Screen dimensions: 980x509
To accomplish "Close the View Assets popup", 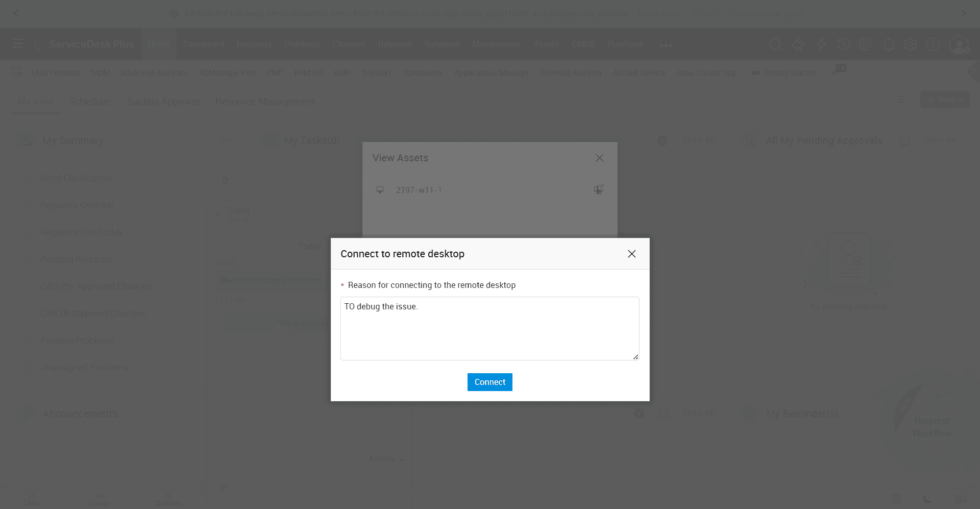I will [599, 158].
